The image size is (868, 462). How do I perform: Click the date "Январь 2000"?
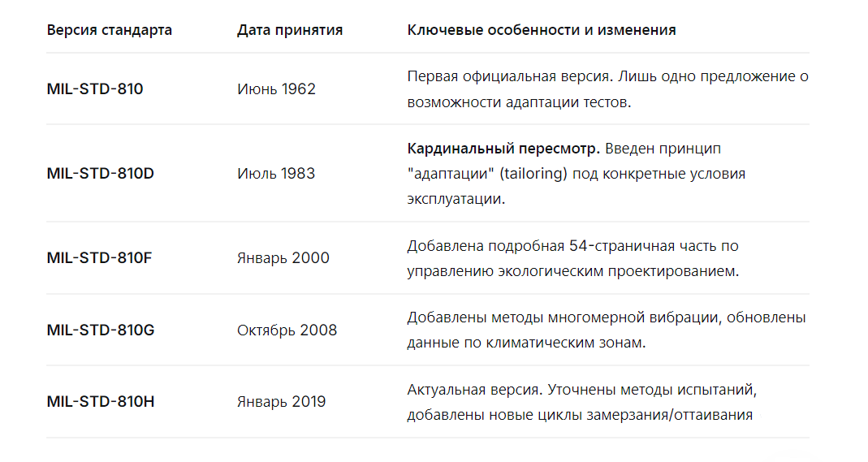(x=283, y=258)
